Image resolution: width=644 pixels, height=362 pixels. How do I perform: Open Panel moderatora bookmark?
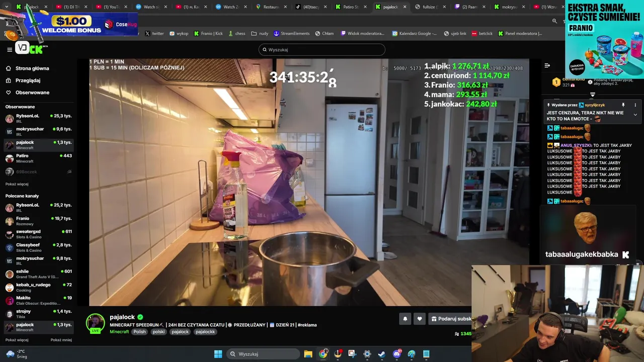click(520, 34)
